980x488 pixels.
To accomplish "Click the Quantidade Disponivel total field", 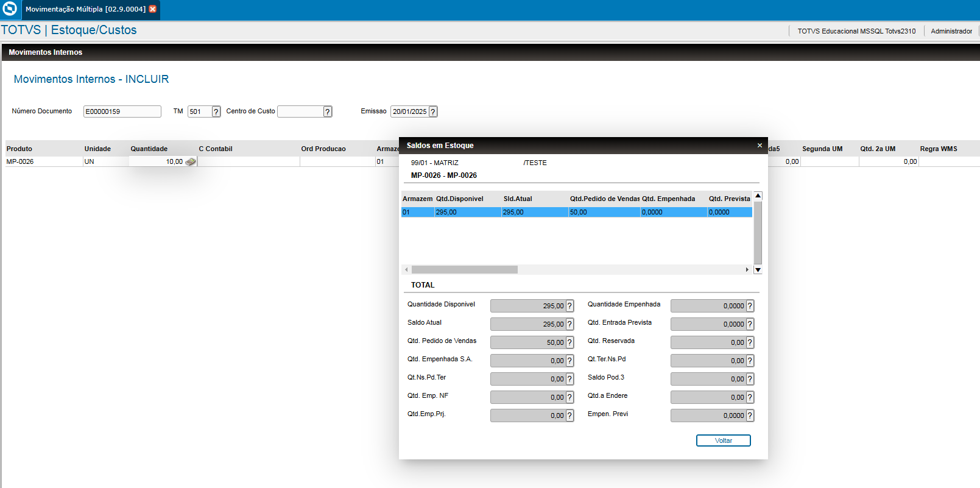I will click(528, 306).
